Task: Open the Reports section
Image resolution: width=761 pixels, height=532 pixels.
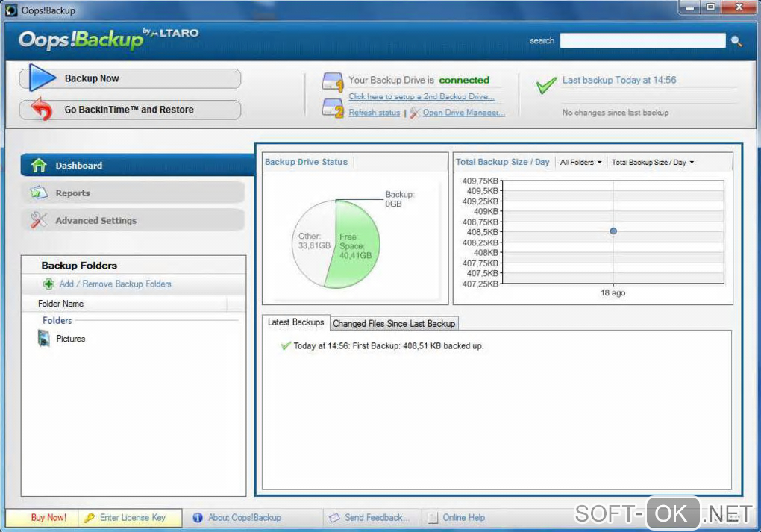Action: (133, 193)
